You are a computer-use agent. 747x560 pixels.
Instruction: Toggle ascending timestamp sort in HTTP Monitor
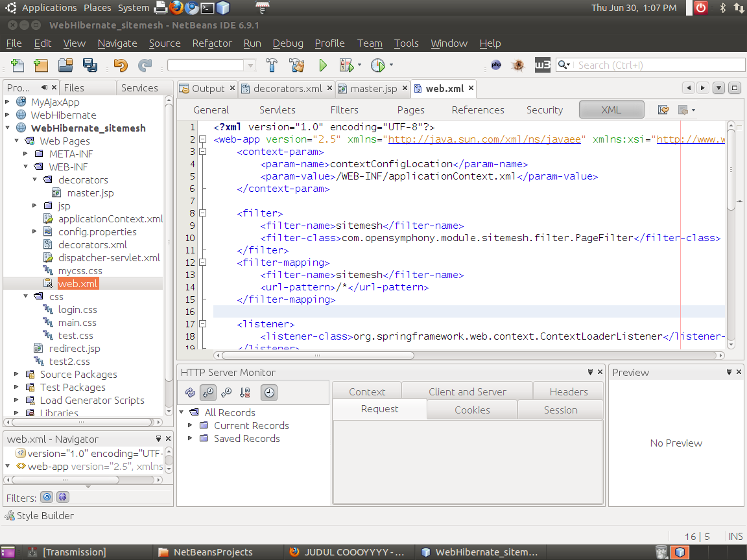(x=227, y=392)
